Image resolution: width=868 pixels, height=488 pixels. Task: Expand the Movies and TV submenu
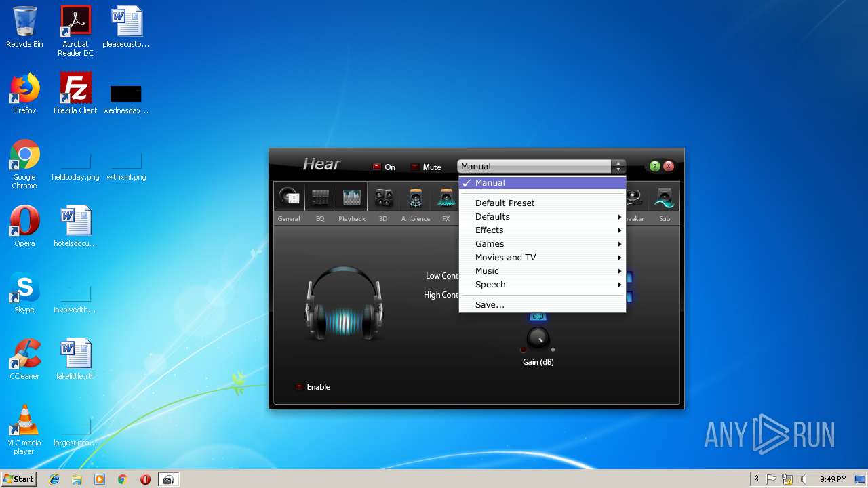(542, 258)
